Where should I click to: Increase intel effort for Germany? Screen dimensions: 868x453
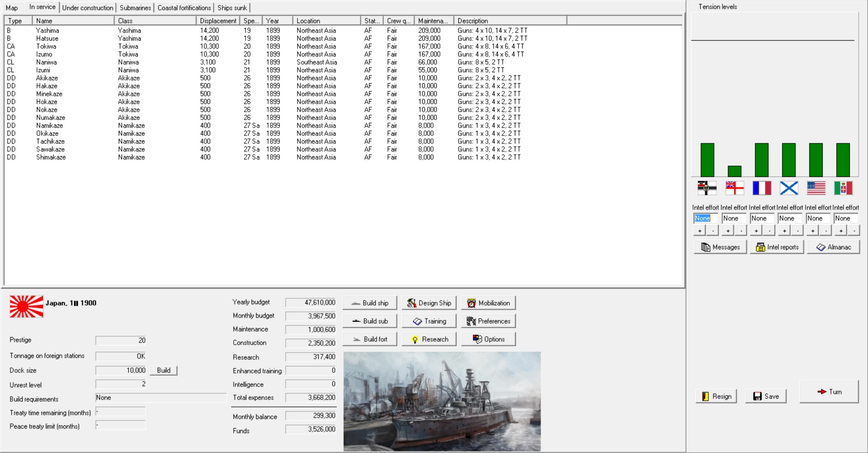[700, 231]
